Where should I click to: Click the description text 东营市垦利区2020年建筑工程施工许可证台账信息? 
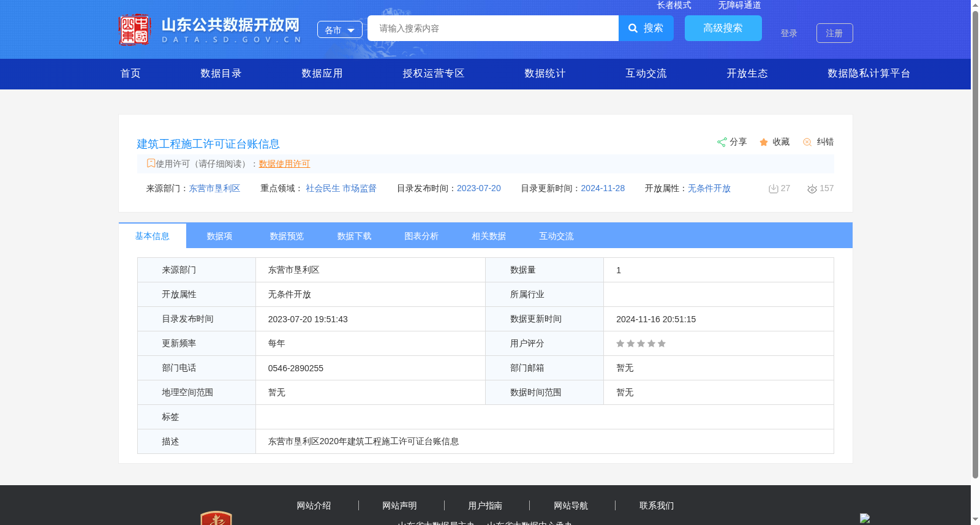coord(364,442)
